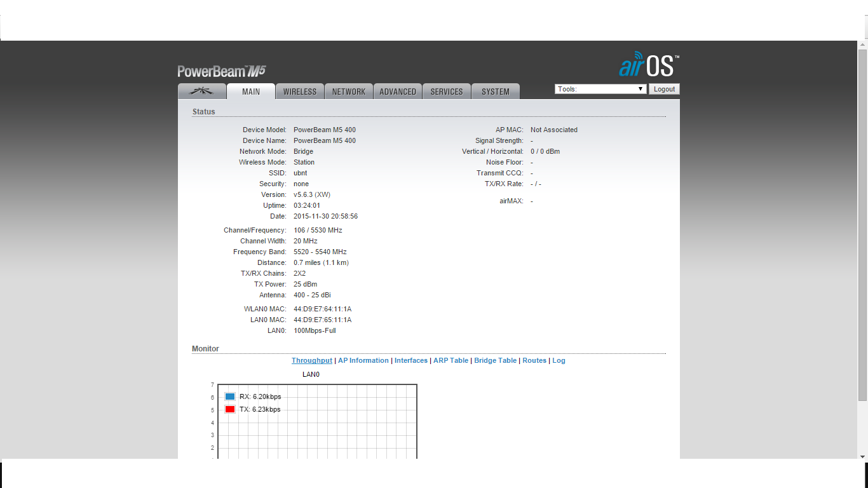Screen dimensions: 868x488
Task: Open the WIRELESS tab
Action: coord(300,91)
